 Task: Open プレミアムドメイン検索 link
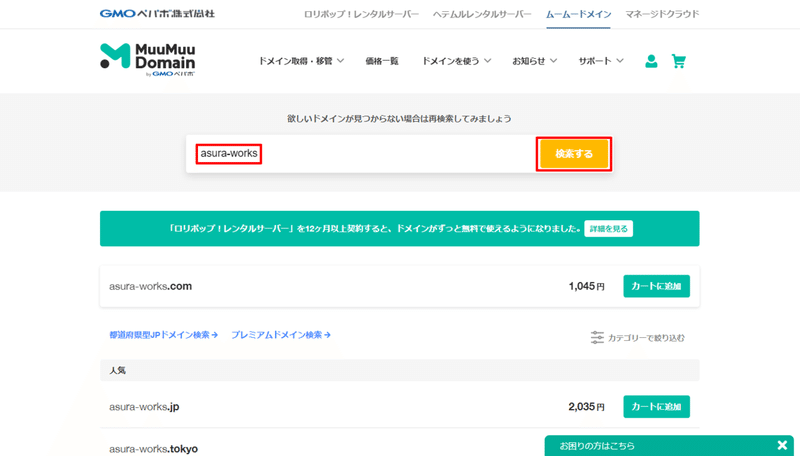(281, 335)
